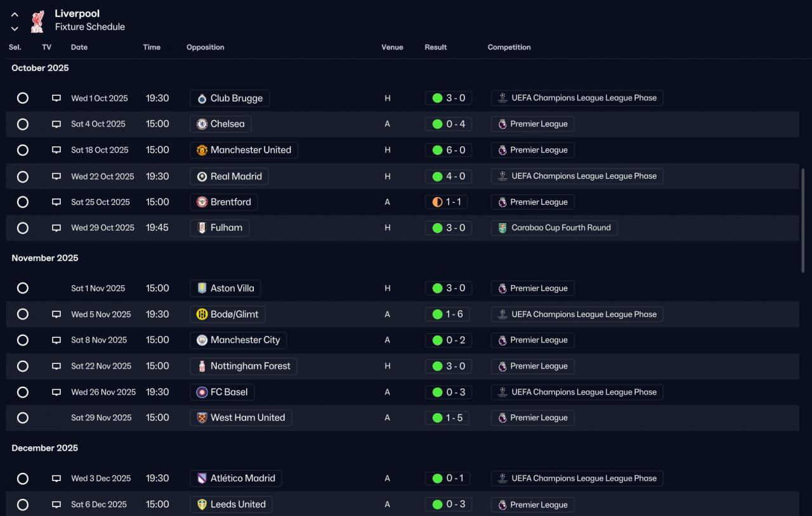
Task: Click the Manchester United club badge icon
Action: 202,150
